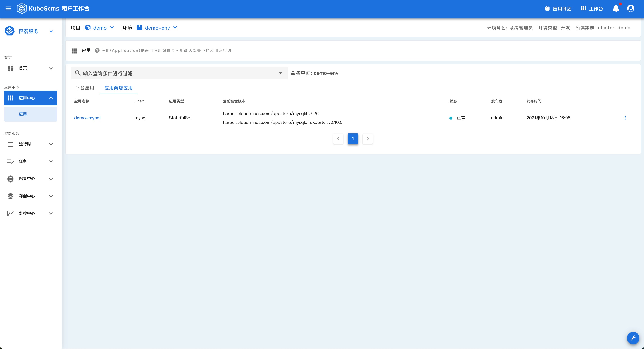Select page 1 in pagination
The image size is (644, 349).
353,139
